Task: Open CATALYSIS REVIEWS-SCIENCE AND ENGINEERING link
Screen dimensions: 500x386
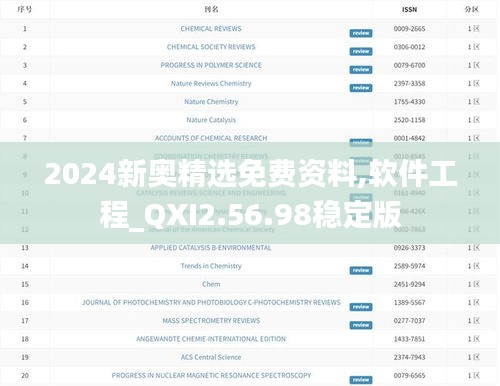Action: (x=211, y=193)
